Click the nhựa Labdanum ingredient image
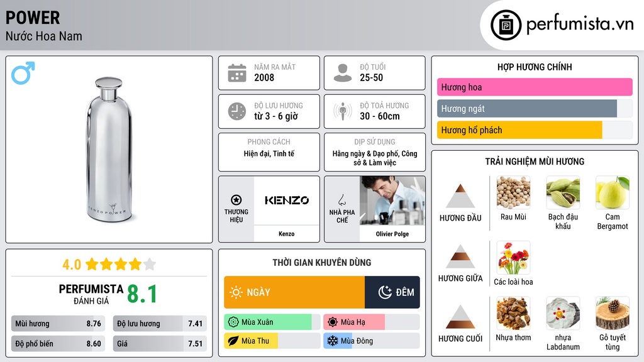Viewport: 644px width, 362px height. coord(563,313)
